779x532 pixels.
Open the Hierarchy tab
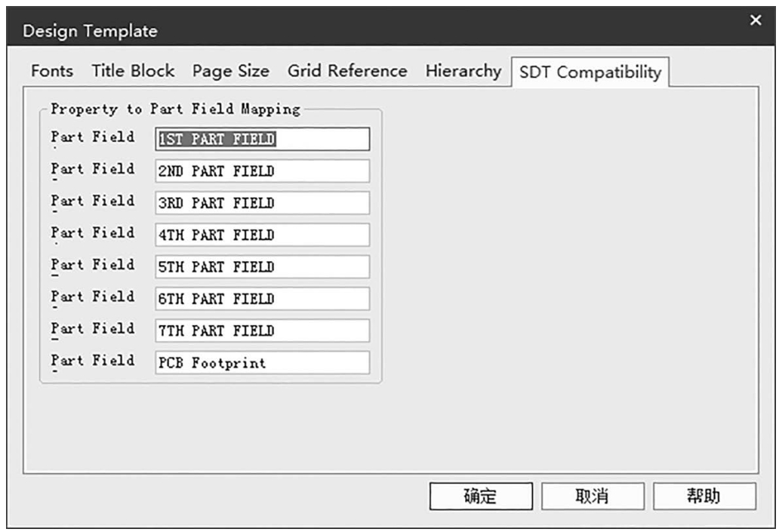pyautogui.click(x=463, y=70)
